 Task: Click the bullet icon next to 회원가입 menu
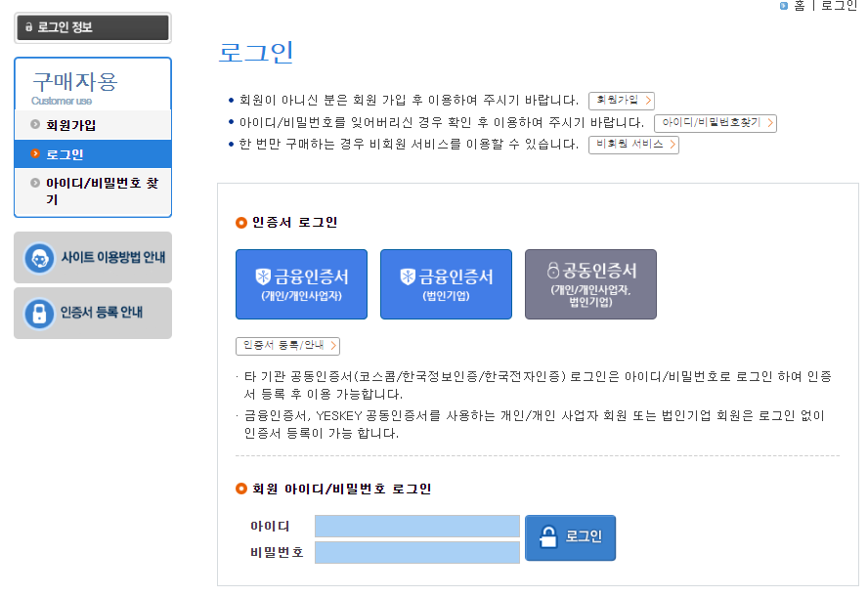(35, 124)
